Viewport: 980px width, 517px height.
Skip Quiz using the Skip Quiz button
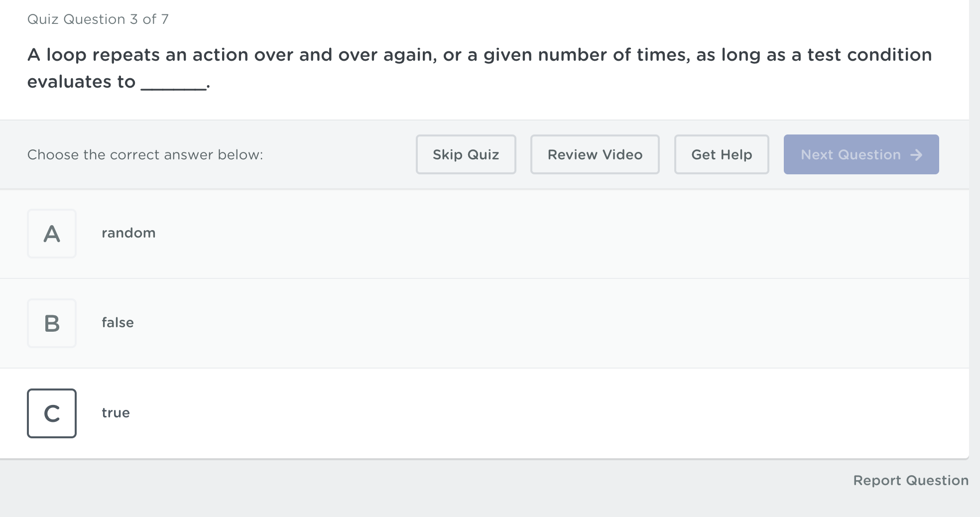click(466, 154)
